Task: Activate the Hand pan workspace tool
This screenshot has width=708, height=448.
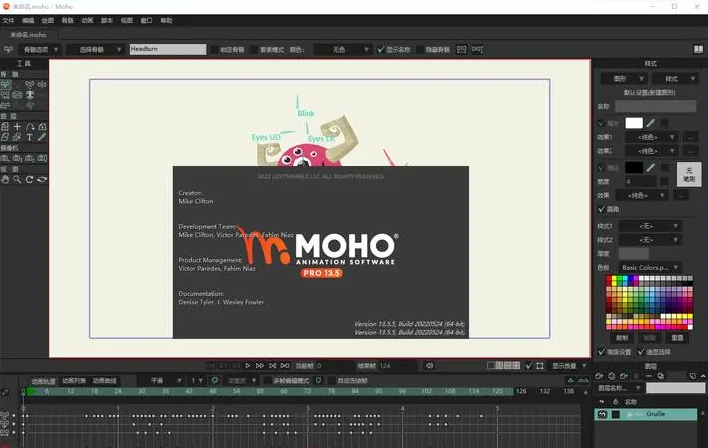Action: tap(5, 179)
